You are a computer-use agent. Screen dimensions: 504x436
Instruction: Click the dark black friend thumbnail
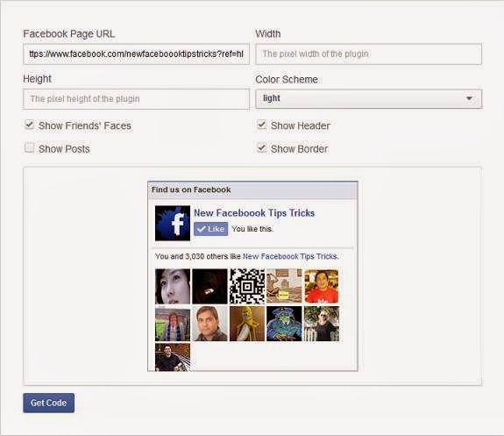(x=209, y=286)
